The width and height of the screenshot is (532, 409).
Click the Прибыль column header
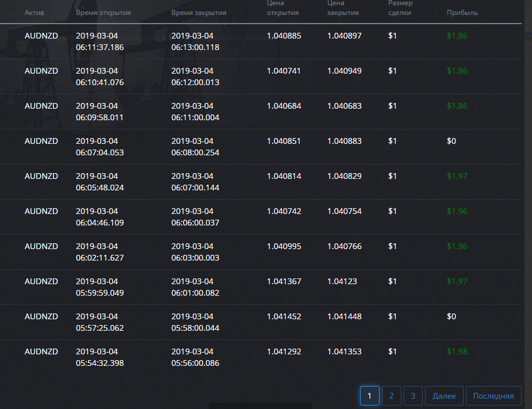pos(462,13)
